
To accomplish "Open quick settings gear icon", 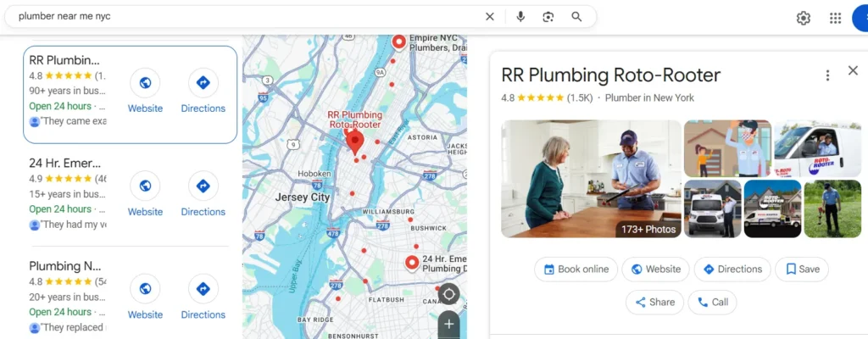I will pos(804,19).
